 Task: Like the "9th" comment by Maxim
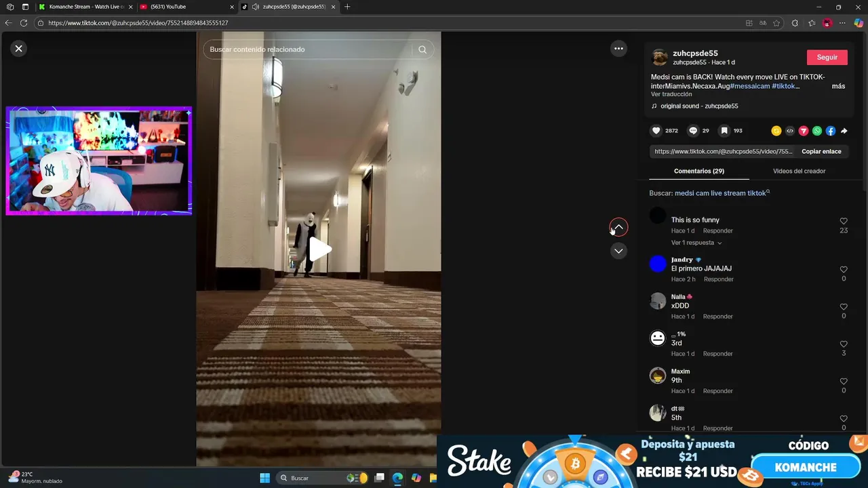[844, 381]
